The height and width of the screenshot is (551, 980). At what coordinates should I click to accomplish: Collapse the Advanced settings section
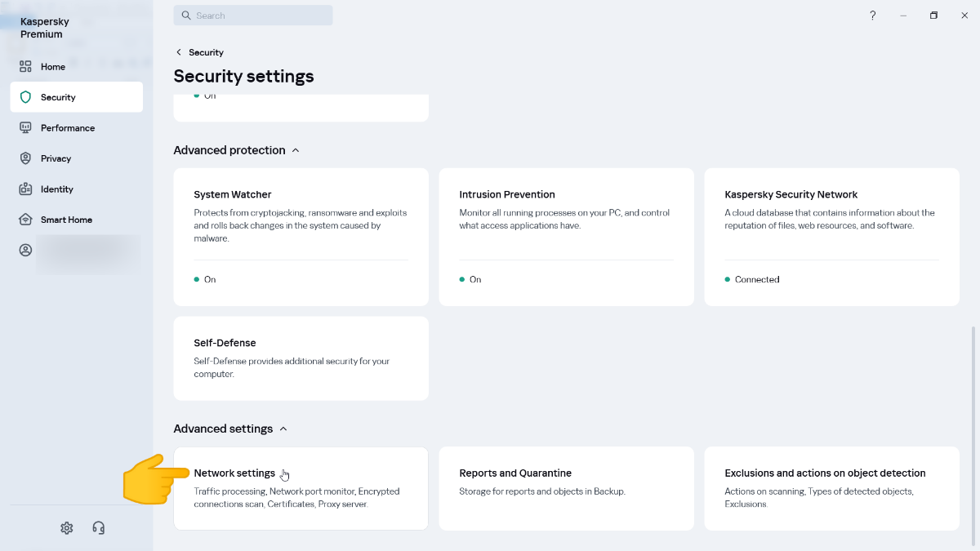click(283, 429)
